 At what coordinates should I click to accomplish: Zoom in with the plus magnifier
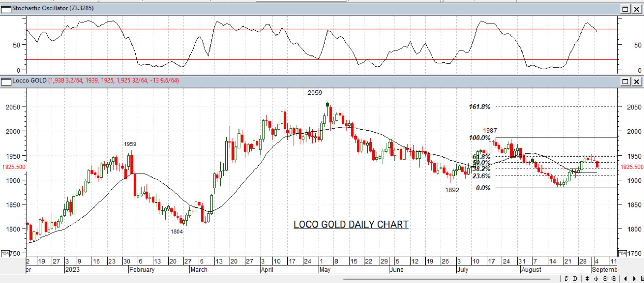click(614, 279)
